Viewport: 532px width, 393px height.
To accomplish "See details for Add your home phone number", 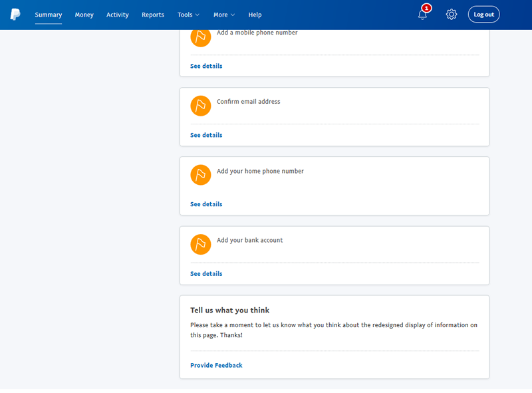I will pos(206,204).
